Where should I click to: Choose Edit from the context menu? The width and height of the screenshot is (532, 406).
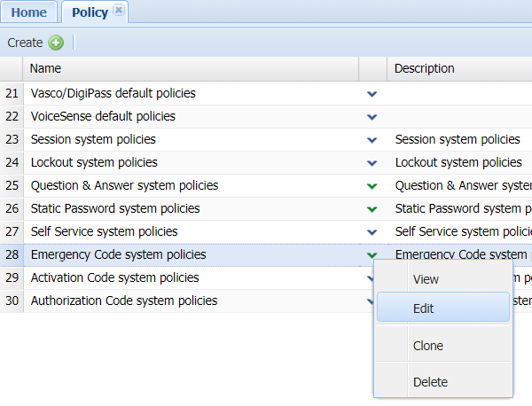424,309
